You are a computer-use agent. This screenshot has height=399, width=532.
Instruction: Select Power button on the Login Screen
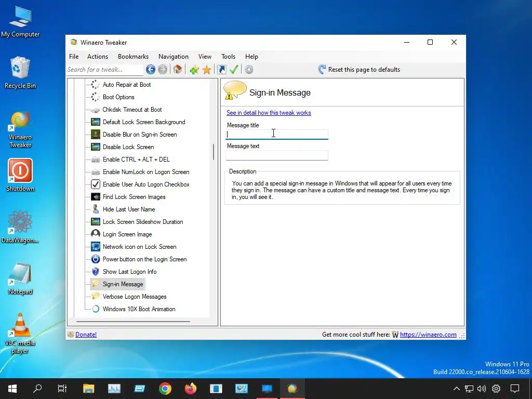[x=144, y=259]
